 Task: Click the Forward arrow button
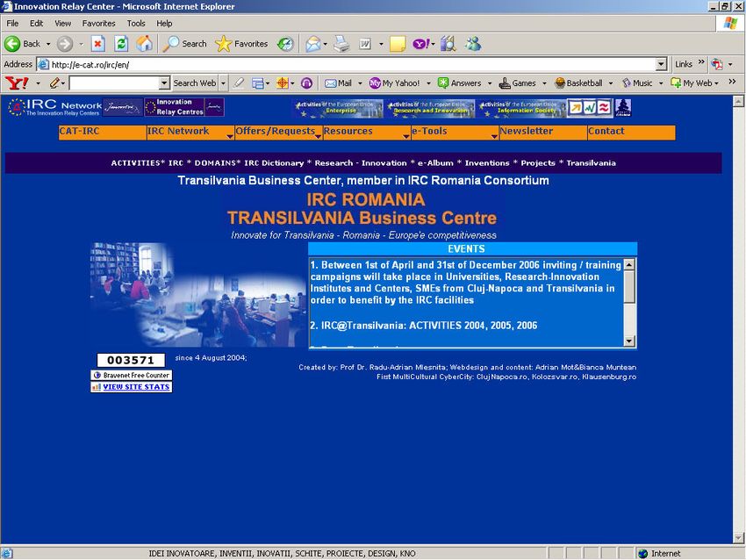(x=65, y=44)
